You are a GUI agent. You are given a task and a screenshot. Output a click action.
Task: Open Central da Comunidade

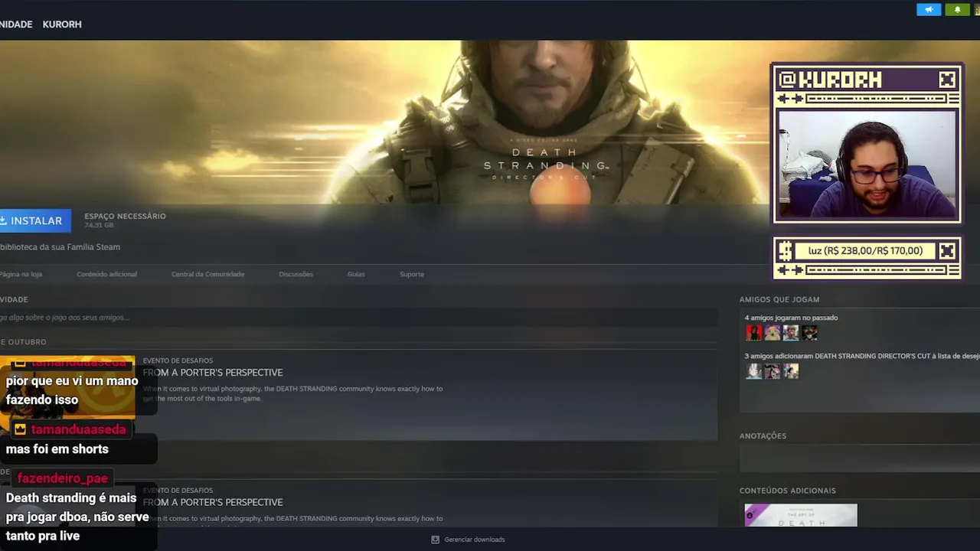[x=207, y=274]
